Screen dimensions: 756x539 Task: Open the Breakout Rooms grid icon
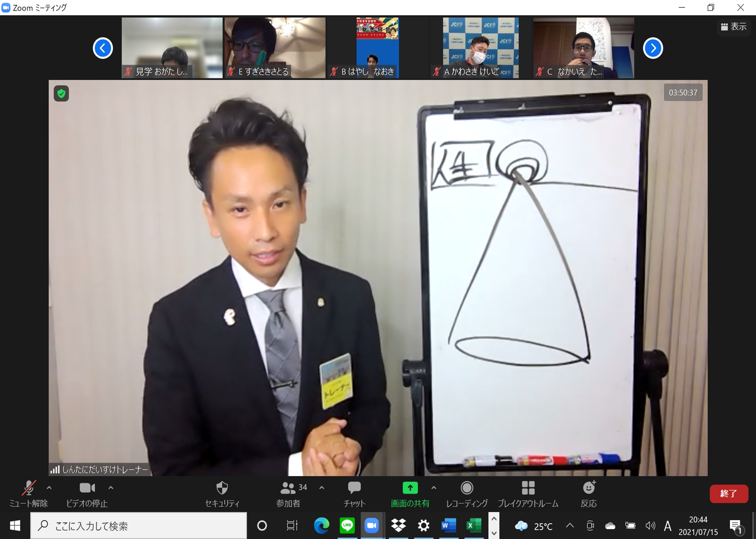coord(528,488)
